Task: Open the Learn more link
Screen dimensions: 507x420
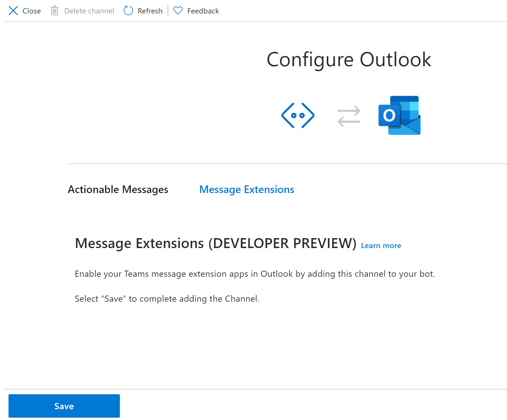Action: tap(381, 245)
